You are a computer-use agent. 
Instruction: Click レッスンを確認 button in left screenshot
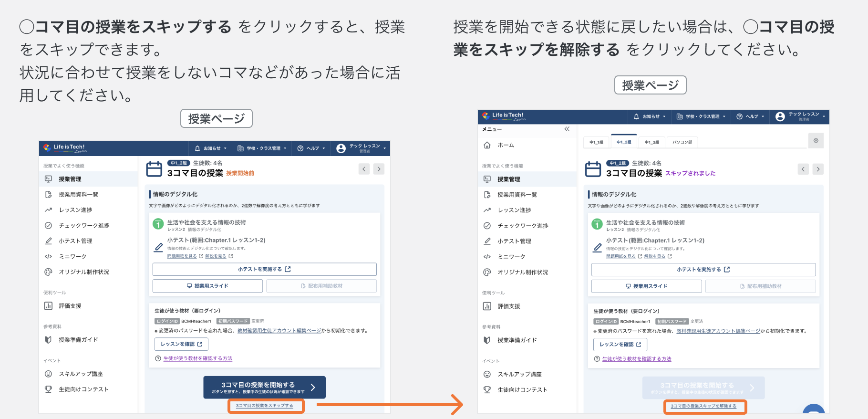click(181, 344)
